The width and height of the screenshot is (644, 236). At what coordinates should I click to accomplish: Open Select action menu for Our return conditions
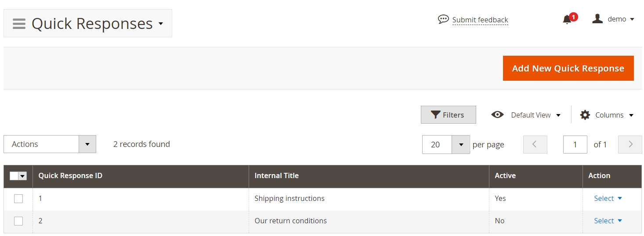(608, 221)
